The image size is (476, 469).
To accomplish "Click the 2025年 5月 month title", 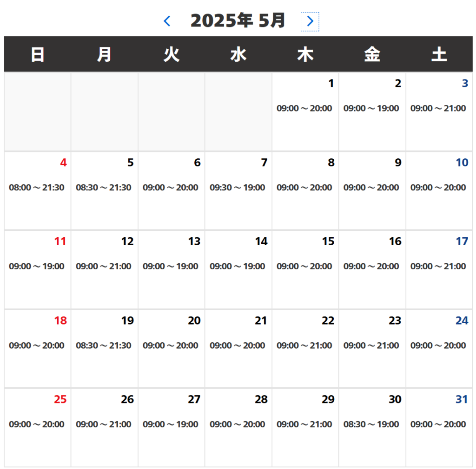I will tap(238, 21).
